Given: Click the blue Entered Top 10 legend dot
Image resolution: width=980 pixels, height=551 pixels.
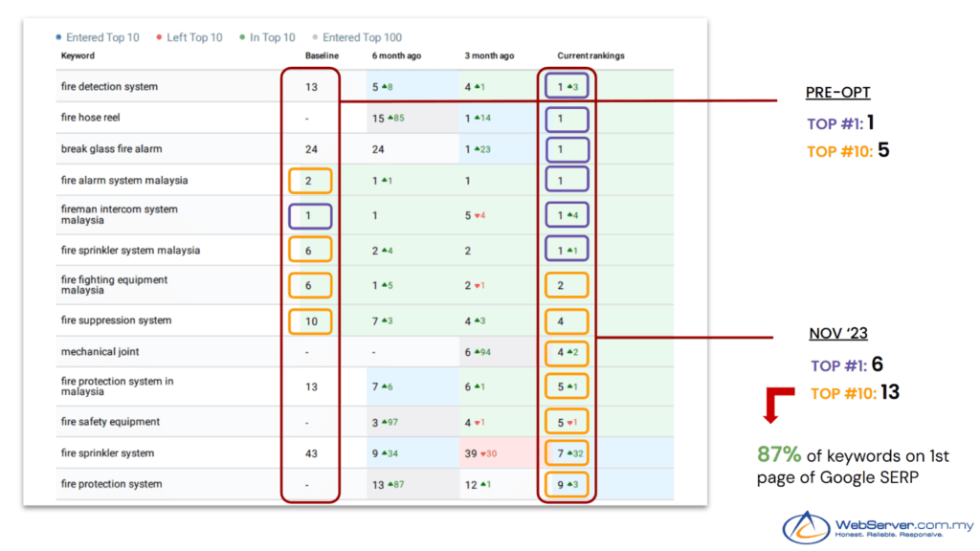Looking at the screenshot, I should coord(58,38).
